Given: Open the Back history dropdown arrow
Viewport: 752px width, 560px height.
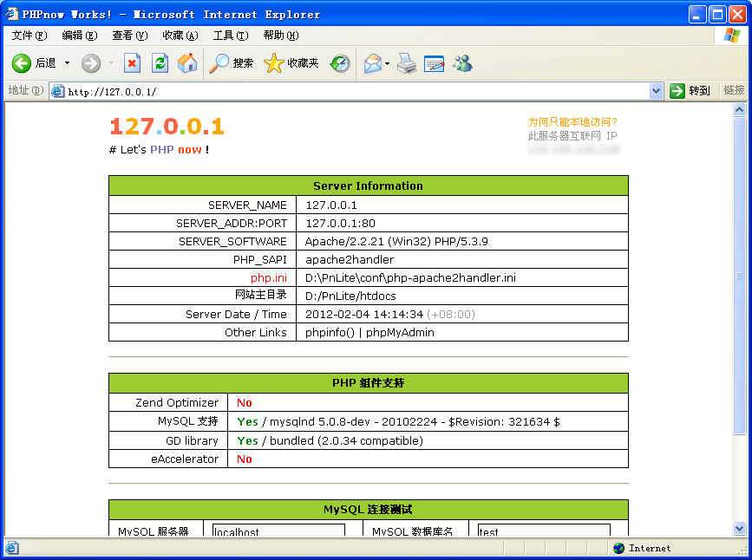Looking at the screenshot, I should click(67, 63).
